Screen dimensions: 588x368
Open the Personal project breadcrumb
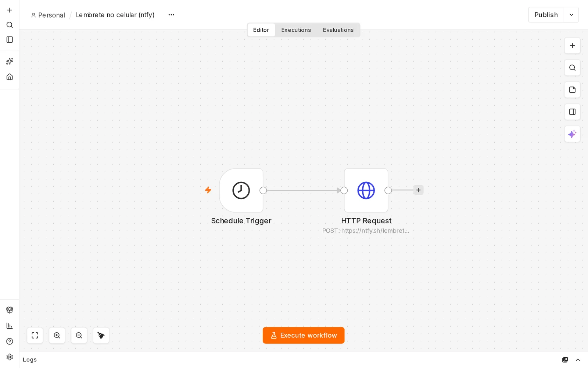(x=48, y=15)
